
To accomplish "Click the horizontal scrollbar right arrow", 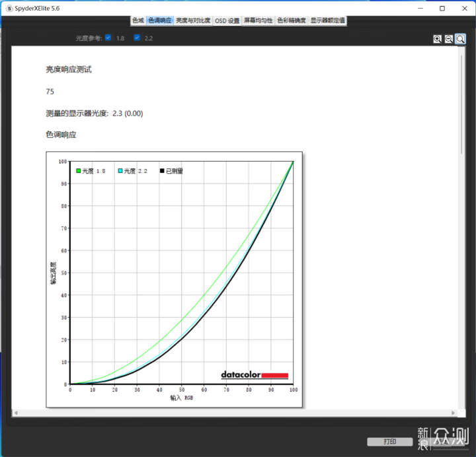I will click(x=454, y=413).
